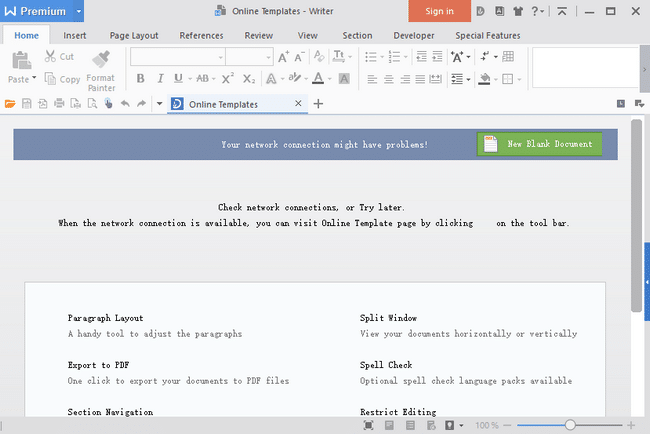Click the Copy icon

tap(50, 79)
